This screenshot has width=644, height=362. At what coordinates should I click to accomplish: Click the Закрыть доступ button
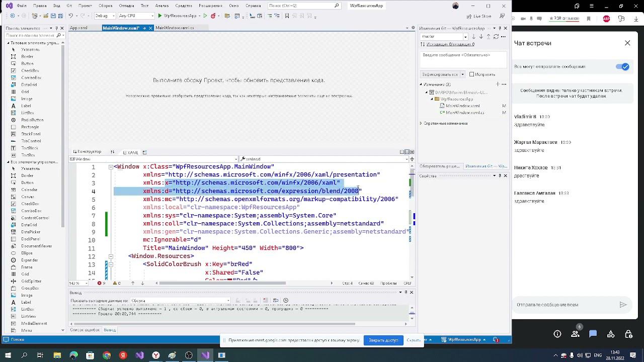point(383,340)
